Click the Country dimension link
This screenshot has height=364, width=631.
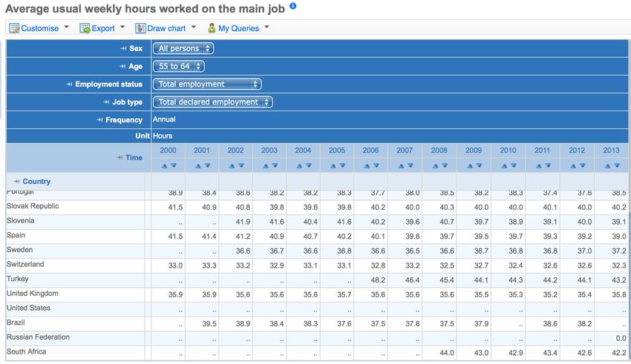(36, 182)
